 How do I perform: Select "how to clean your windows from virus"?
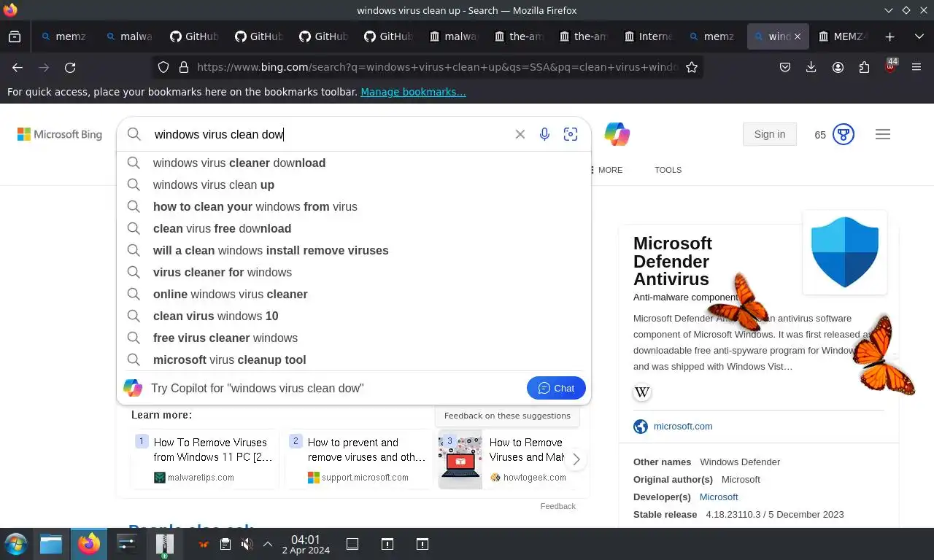354,206
